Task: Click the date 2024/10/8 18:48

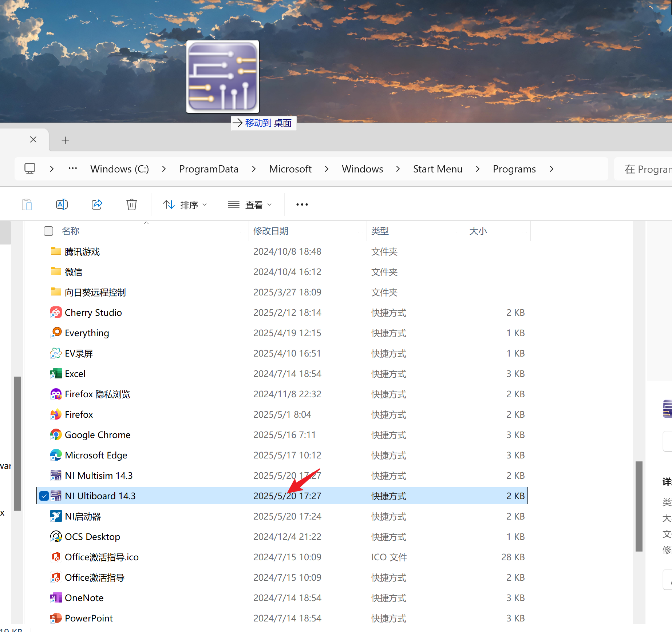Action: click(287, 251)
